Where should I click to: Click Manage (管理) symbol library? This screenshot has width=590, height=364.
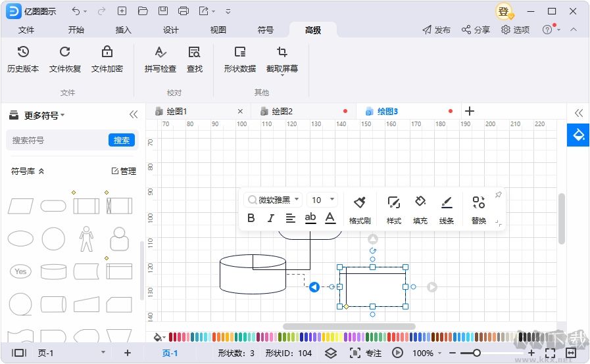124,171
